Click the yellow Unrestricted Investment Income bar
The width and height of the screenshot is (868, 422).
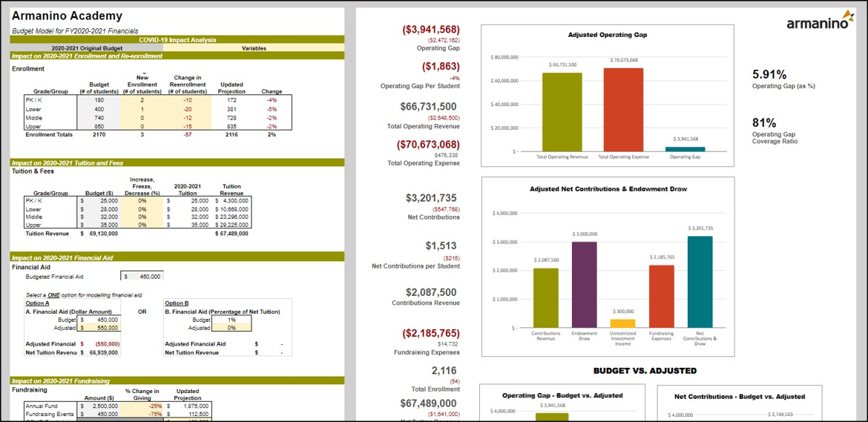[x=622, y=323]
